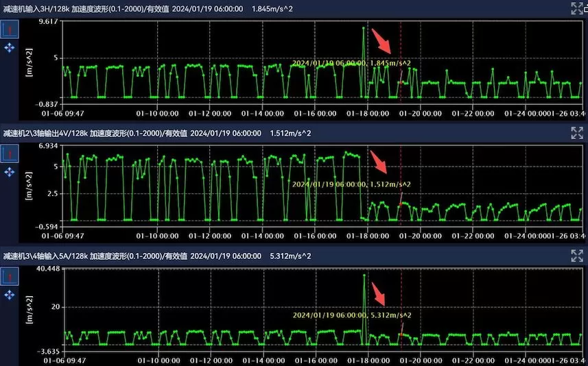Expand the 减速机2\3轴输出4V chart to fullscreen
Image resolution: width=588 pixels, height=366 pixels.
pos(577,132)
